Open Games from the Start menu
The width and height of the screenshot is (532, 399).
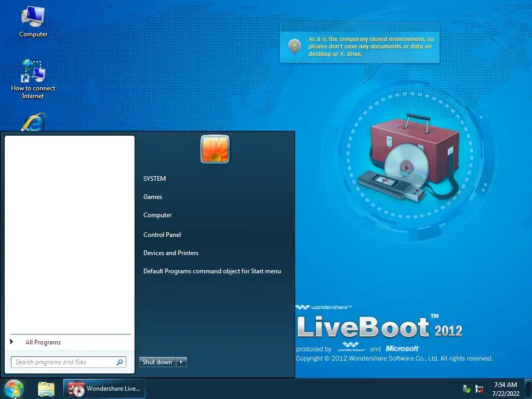pos(153,197)
